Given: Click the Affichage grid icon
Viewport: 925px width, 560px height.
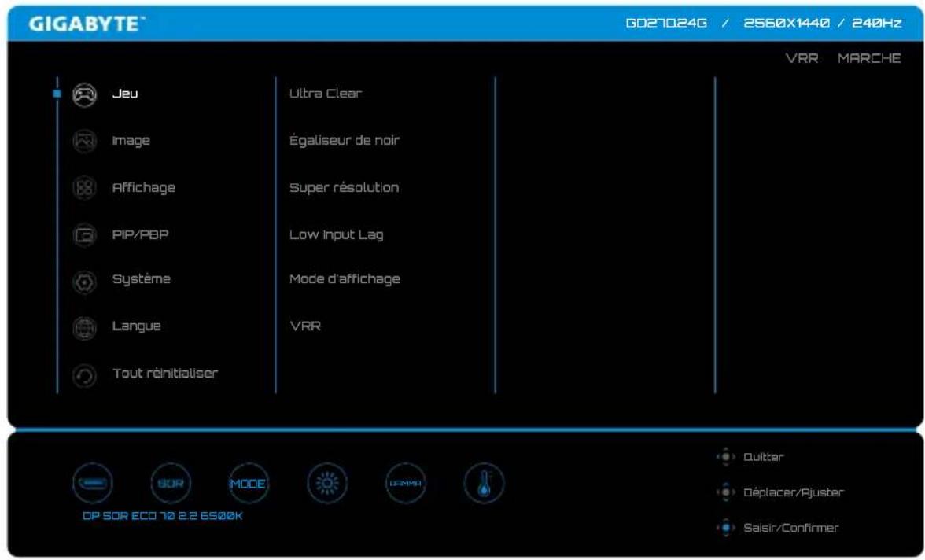Looking at the screenshot, I should 84,188.
